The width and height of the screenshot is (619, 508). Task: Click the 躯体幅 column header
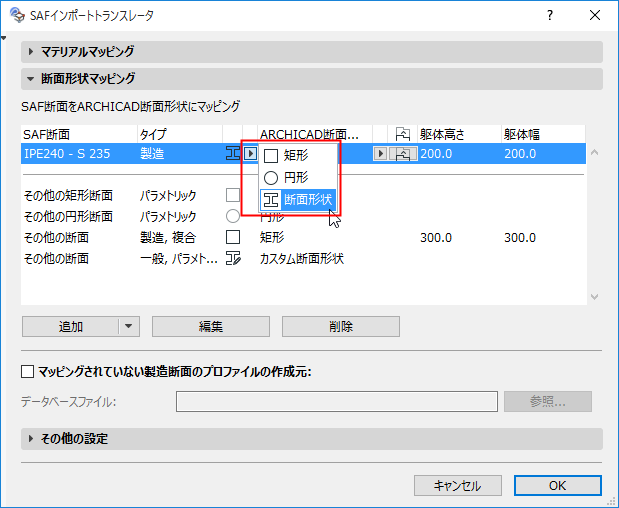pyautogui.click(x=543, y=135)
